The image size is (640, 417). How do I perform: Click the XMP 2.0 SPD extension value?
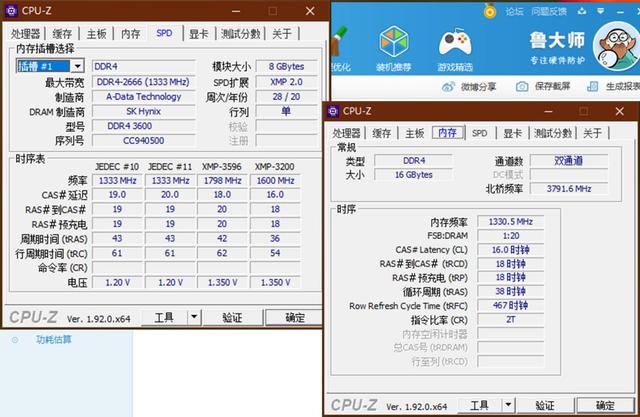(287, 82)
